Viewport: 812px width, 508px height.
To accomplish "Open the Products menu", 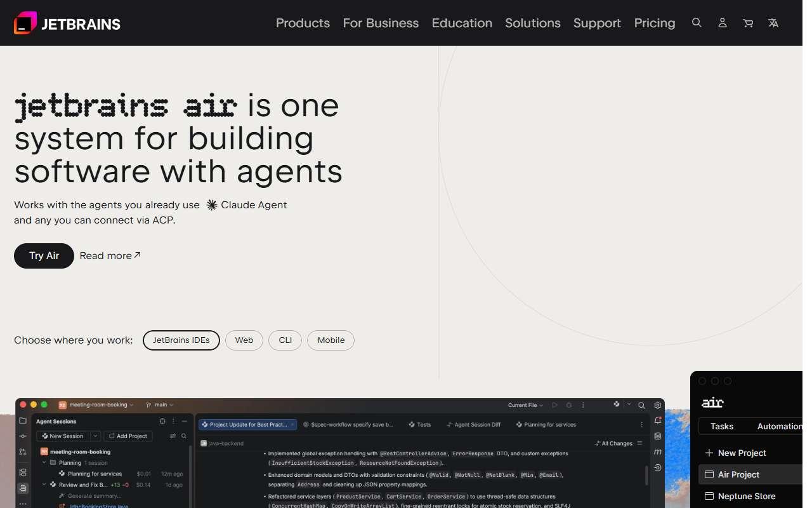I will [303, 23].
